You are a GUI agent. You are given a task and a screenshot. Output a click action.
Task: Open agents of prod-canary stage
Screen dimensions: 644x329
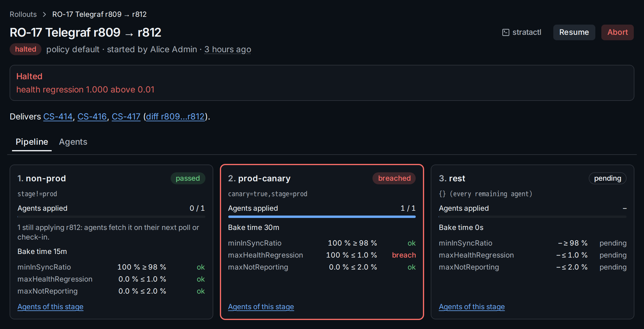(261, 307)
